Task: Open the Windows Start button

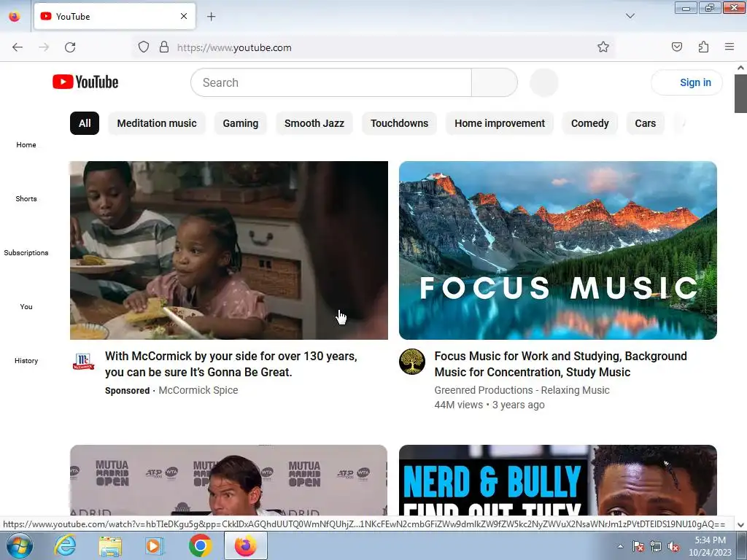Action: pos(20,545)
